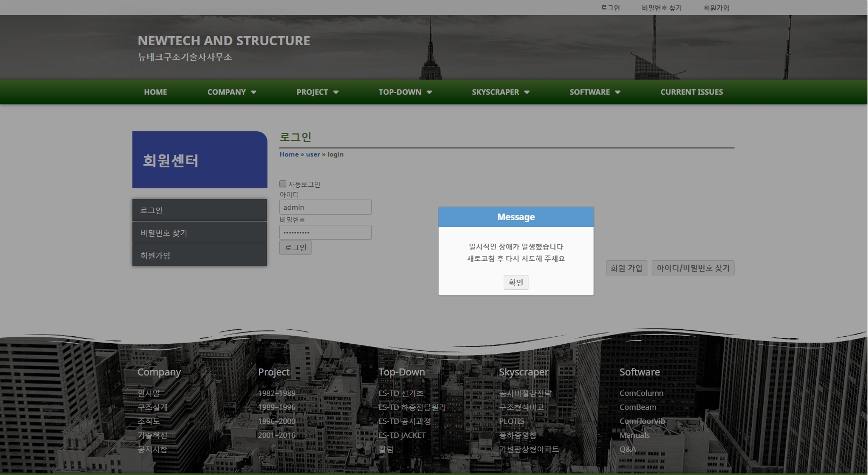
Task: Click the Top-Down footer heading
Action: 401,372
